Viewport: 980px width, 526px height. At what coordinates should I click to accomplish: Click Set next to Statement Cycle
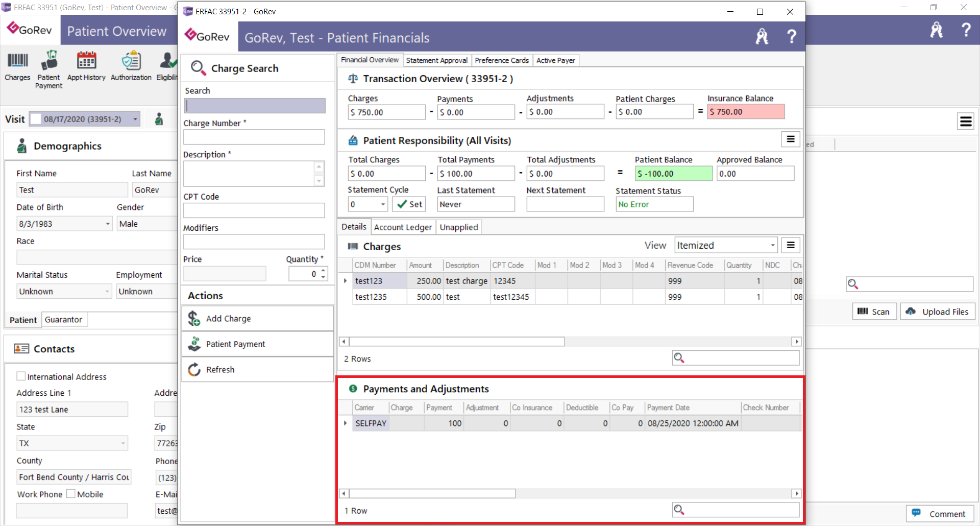tap(409, 204)
